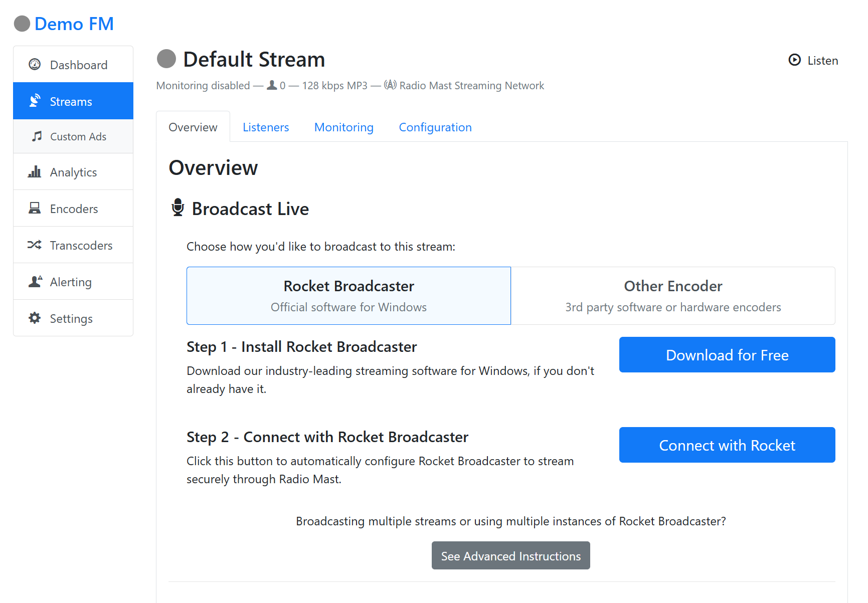Click the Custom Ads music note icon
The width and height of the screenshot is (868, 603).
[x=37, y=136]
